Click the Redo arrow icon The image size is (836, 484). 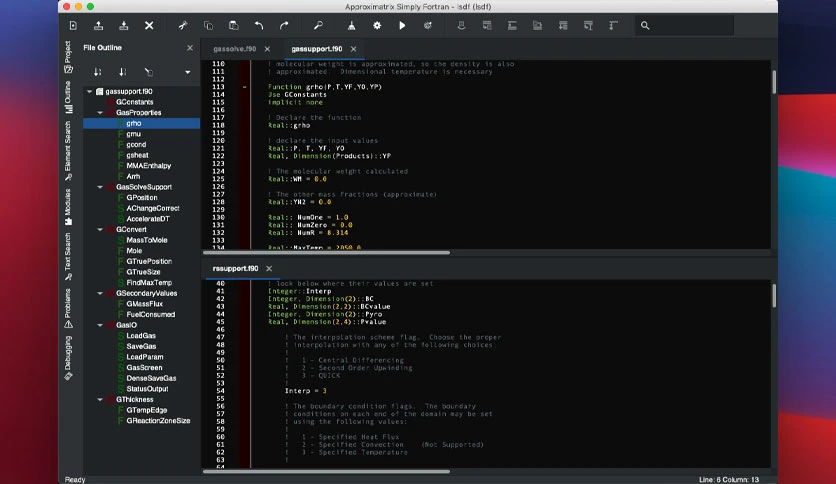tap(284, 26)
